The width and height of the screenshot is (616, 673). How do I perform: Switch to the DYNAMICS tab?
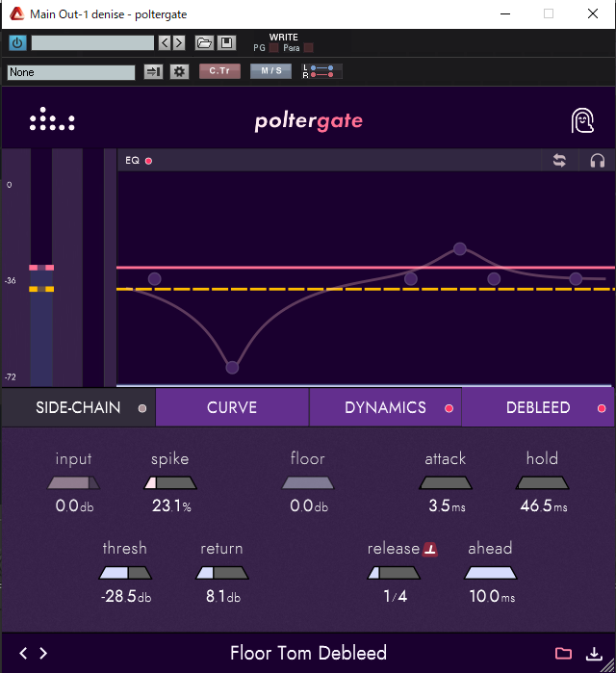(x=385, y=408)
